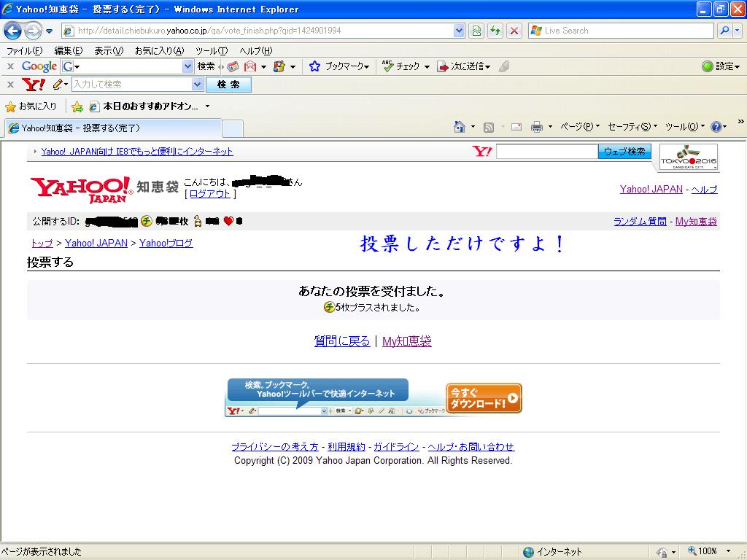
Task: Click the compatibility view icon beside the address bar
Action: point(476,31)
